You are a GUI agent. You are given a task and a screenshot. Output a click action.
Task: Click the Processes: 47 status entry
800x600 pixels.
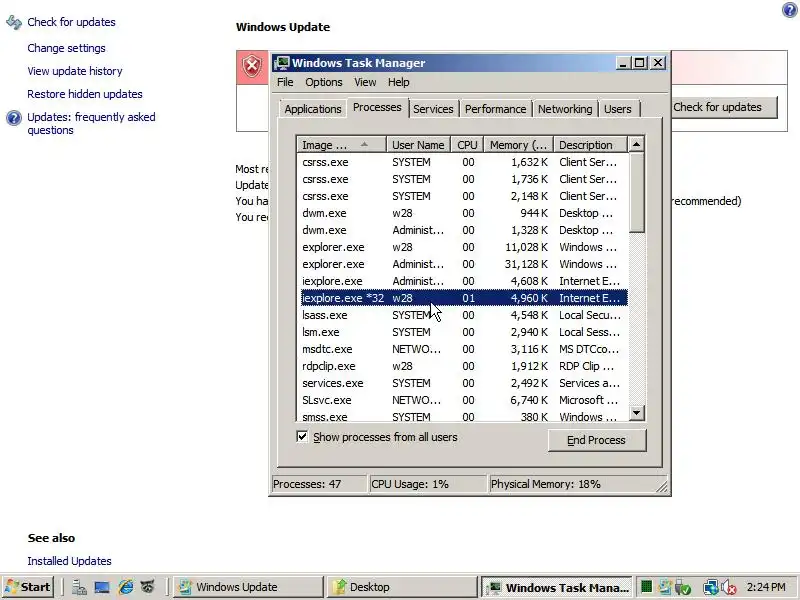pyautogui.click(x=318, y=484)
